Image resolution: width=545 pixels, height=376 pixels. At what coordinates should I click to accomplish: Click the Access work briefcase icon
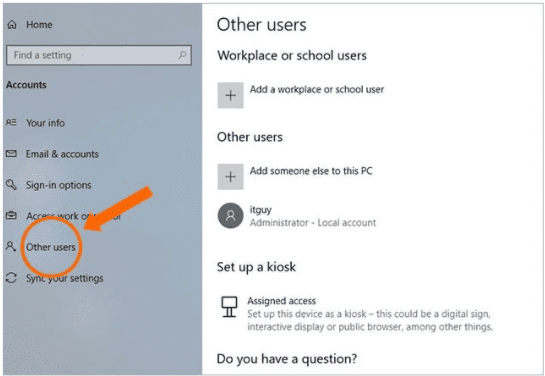pos(11,215)
